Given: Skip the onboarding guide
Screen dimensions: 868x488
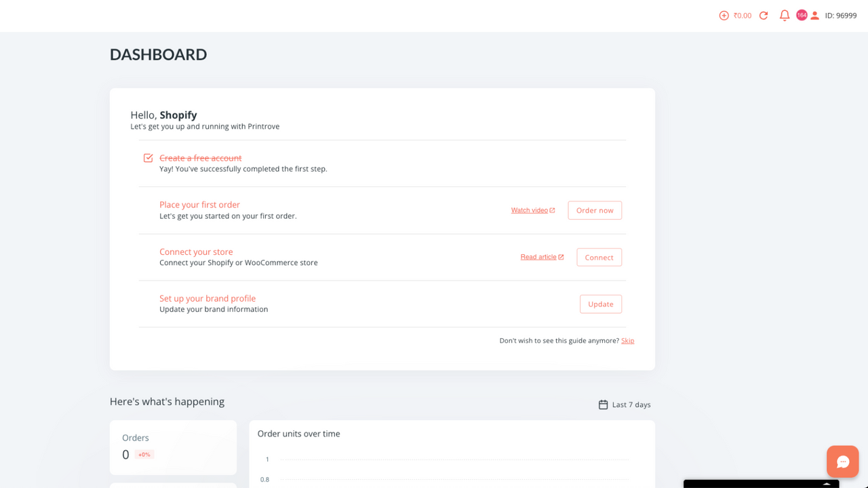Looking at the screenshot, I should (628, 341).
